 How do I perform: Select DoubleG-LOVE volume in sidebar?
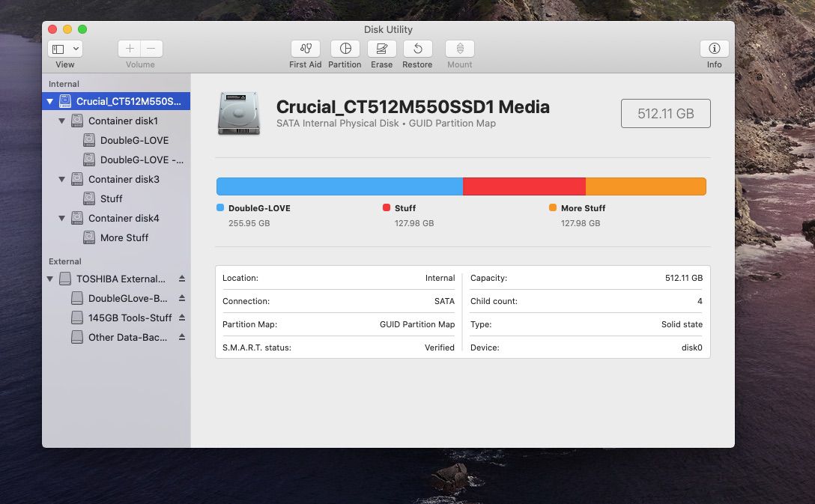tap(134, 140)
